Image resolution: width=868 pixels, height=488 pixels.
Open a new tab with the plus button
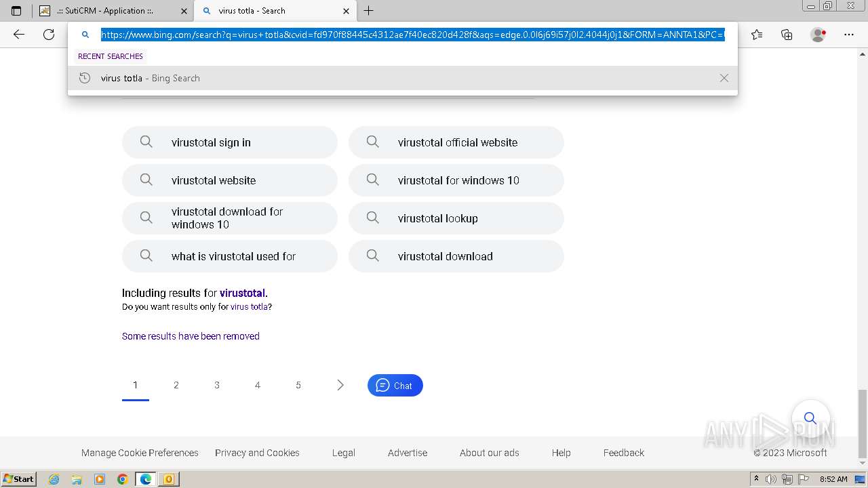(x=369, y=11)
